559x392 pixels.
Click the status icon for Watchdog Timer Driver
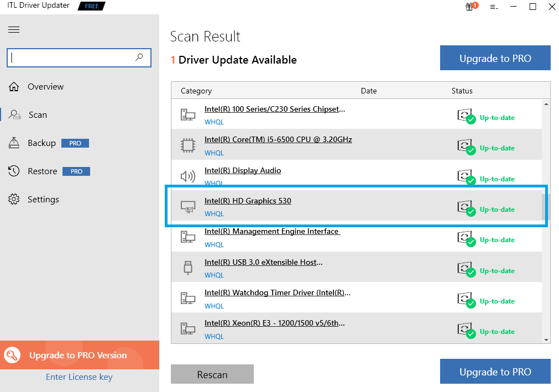click(x=467, y=300)
